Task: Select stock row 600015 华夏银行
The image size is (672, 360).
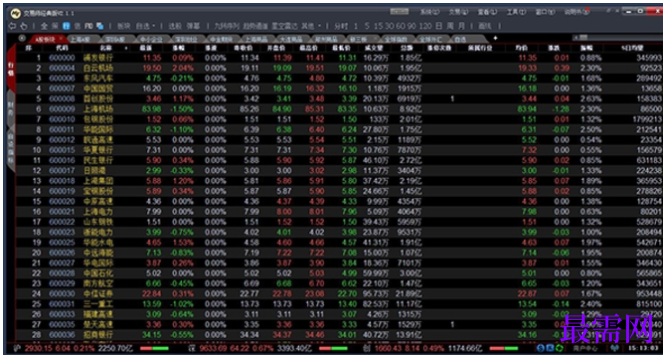Action: point(339,150)
